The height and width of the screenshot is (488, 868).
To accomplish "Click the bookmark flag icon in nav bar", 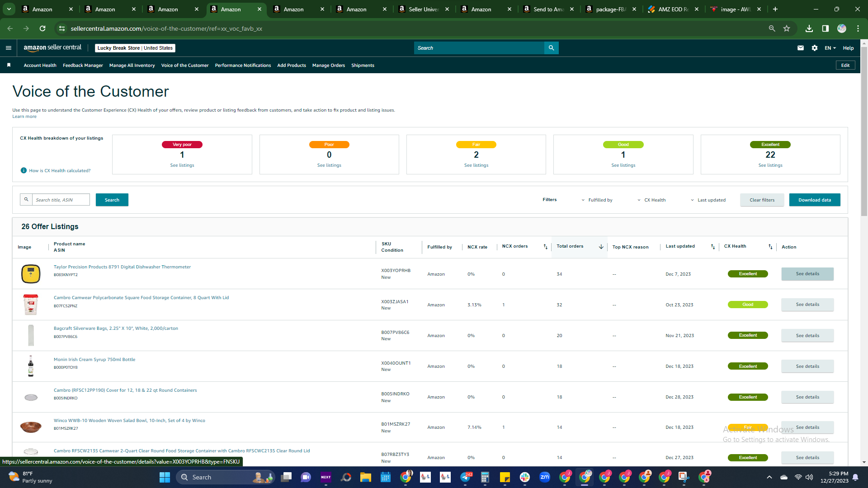I will coord(9,65).
